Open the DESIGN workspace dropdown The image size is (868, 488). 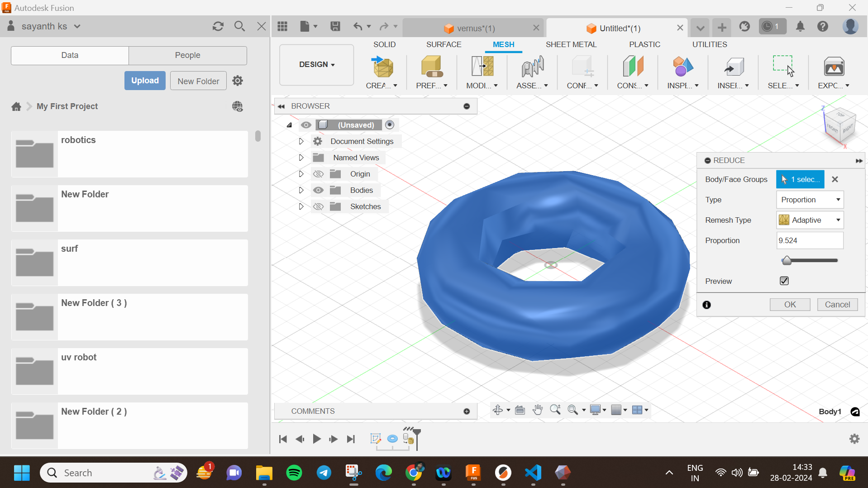(x=317, y=64)
